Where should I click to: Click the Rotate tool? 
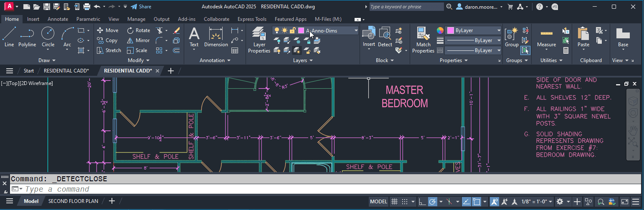(138, 30)
